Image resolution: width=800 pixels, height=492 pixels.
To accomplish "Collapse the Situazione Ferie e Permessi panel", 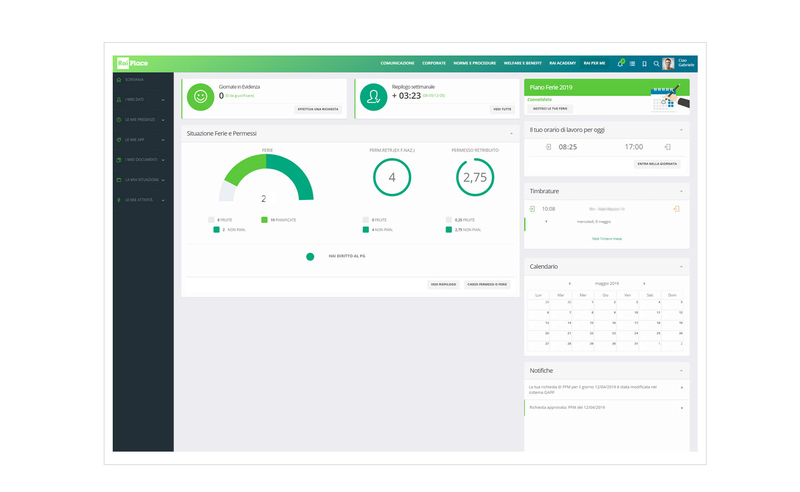I will point(511,133).
